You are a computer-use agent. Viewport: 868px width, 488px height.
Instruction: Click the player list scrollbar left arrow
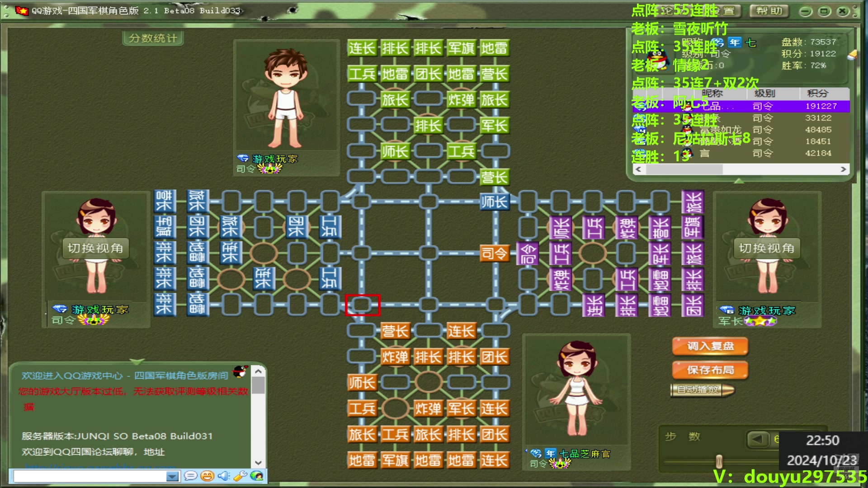point(638,169)
